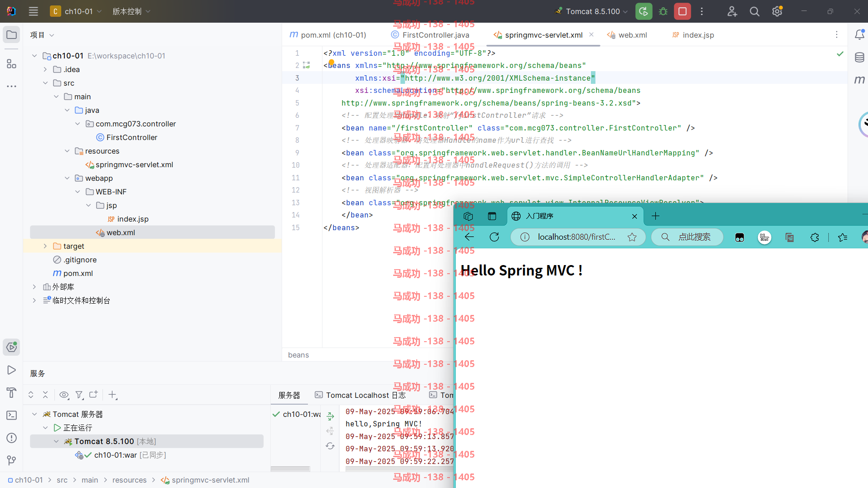Stop the running Tomcat server

[683, 11]
